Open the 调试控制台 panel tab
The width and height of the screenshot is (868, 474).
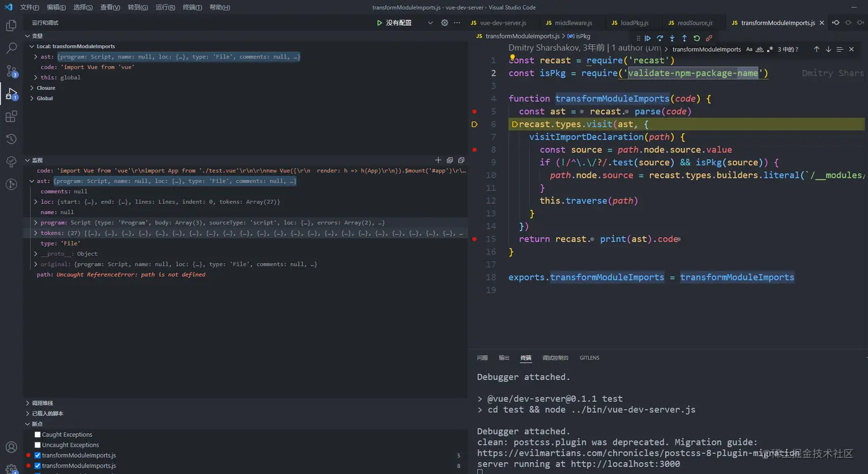(x=555, y=358)
